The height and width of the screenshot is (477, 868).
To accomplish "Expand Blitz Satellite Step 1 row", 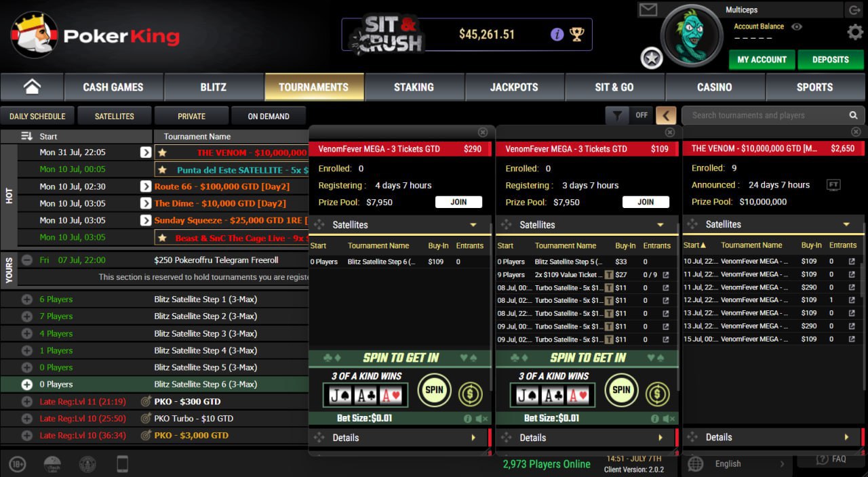I will tap(27, 299).
